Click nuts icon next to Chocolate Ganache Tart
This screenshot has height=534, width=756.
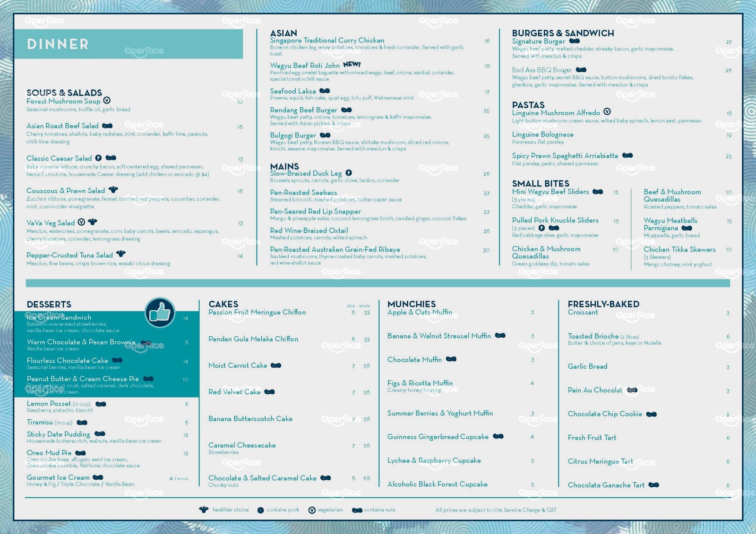tap(653, 485)
